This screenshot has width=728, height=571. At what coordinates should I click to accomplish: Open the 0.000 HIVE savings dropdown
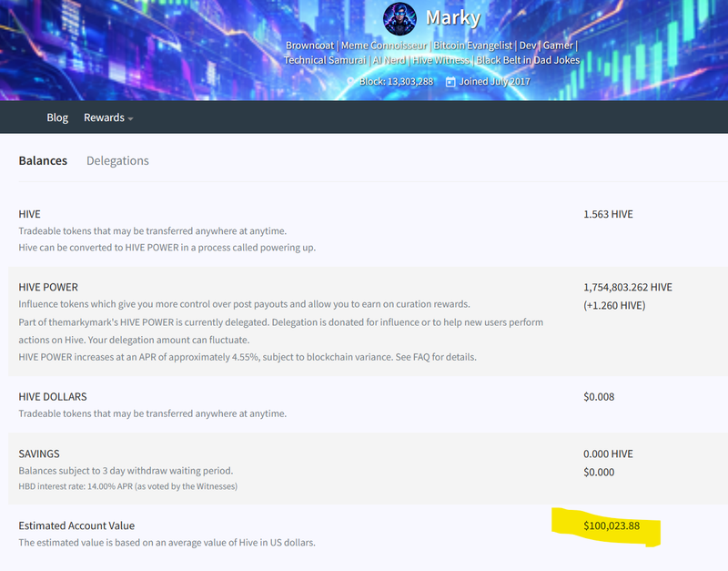coord(608,454)
